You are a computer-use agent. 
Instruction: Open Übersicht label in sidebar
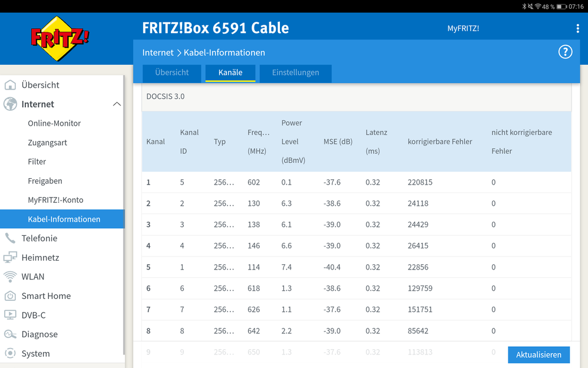[40, 85]
